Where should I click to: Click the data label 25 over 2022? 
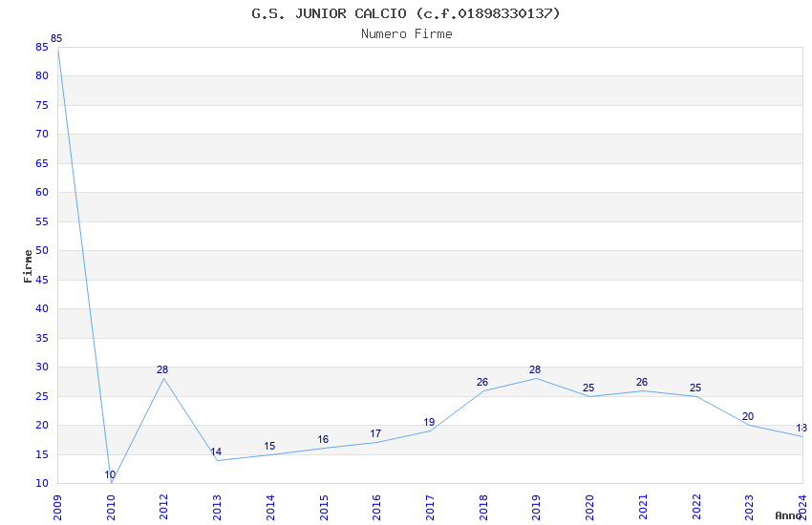click(695, 388)
